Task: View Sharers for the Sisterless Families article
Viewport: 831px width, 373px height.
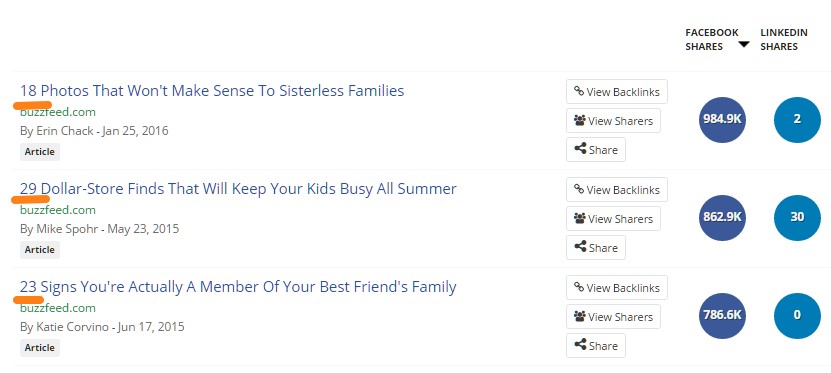Action: pos(613,121)
